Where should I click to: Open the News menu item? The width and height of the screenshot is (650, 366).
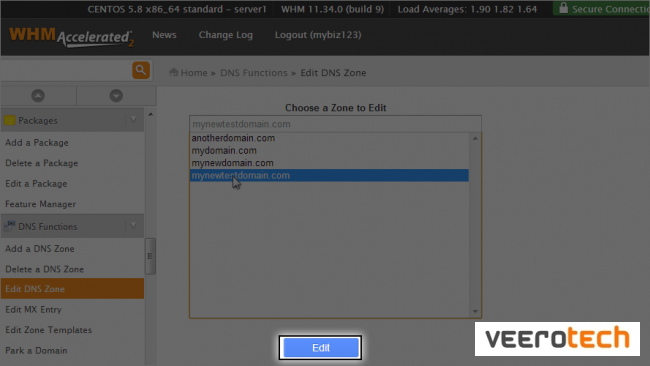[164, 35]
